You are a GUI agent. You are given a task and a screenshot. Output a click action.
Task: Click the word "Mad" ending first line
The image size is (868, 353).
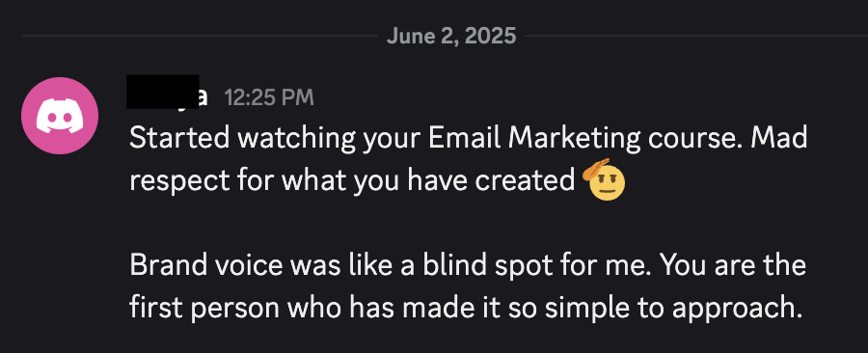778,138
